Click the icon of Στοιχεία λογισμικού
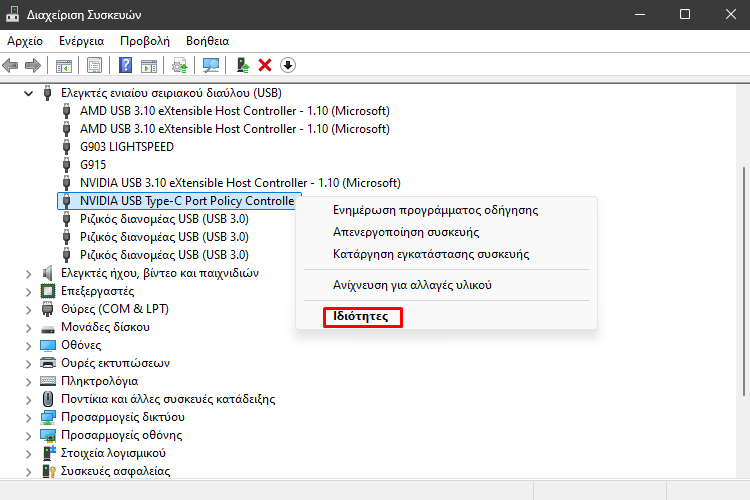 tap(49, 453)
